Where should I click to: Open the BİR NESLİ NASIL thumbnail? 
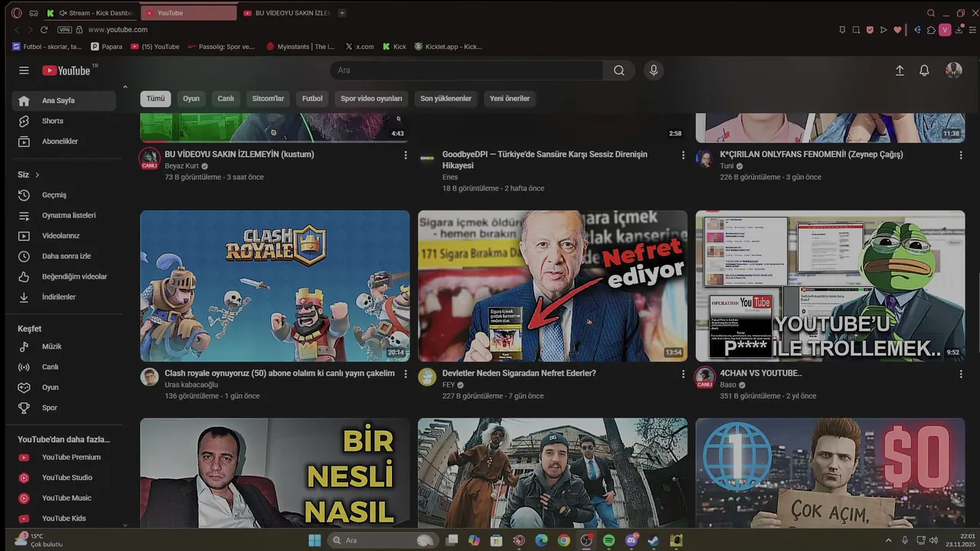point(275,473)
